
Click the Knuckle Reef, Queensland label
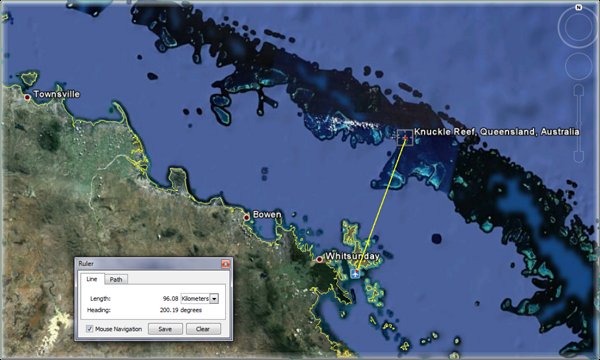497,132
